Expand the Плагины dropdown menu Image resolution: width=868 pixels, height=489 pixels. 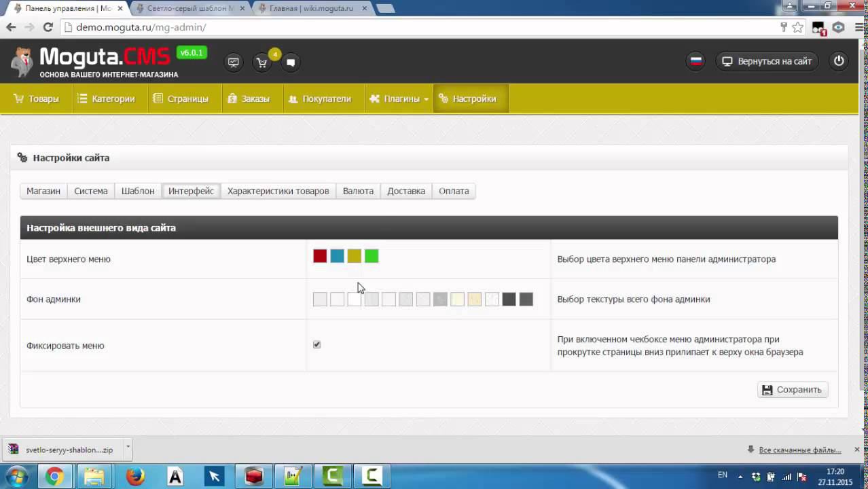[x=399, y=98]
